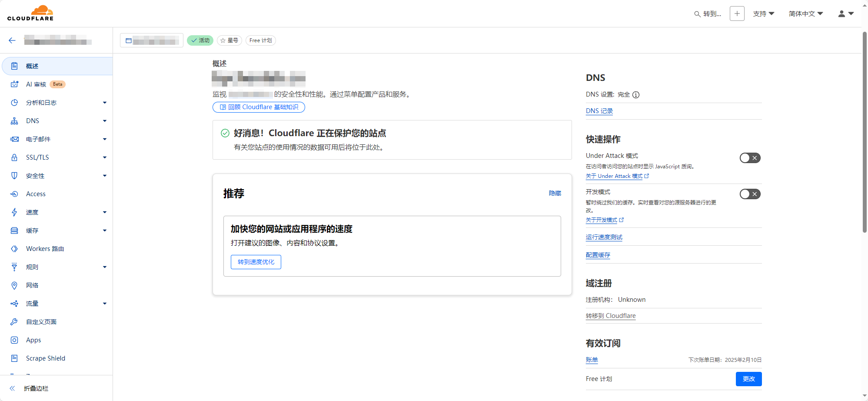Click the 概述 overview icon
This screenshot has height=401, width=868.
14,66
